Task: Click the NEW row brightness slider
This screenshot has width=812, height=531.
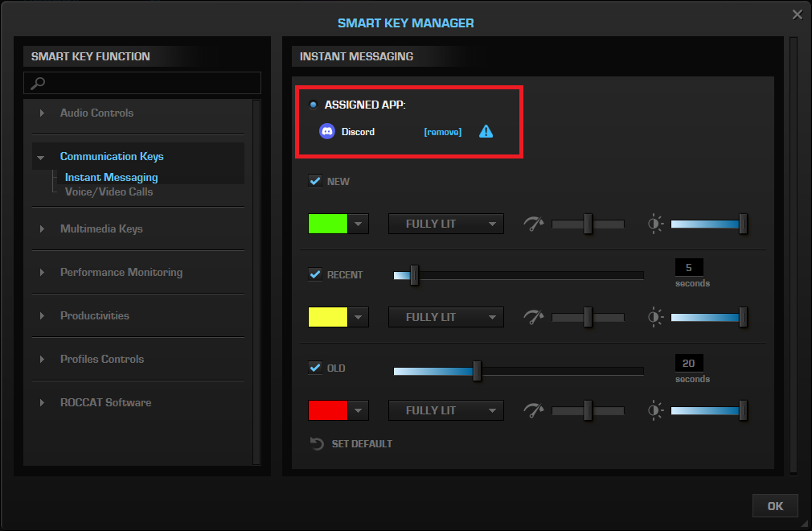Action: pos(709,224)
